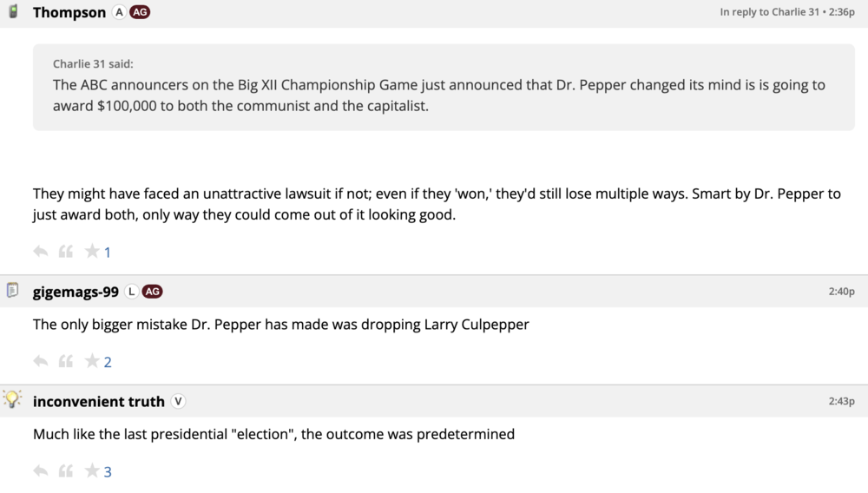This screenshot has width=868, height=493.
Task: Quote inconvenient truth's post
Action: 66,471
